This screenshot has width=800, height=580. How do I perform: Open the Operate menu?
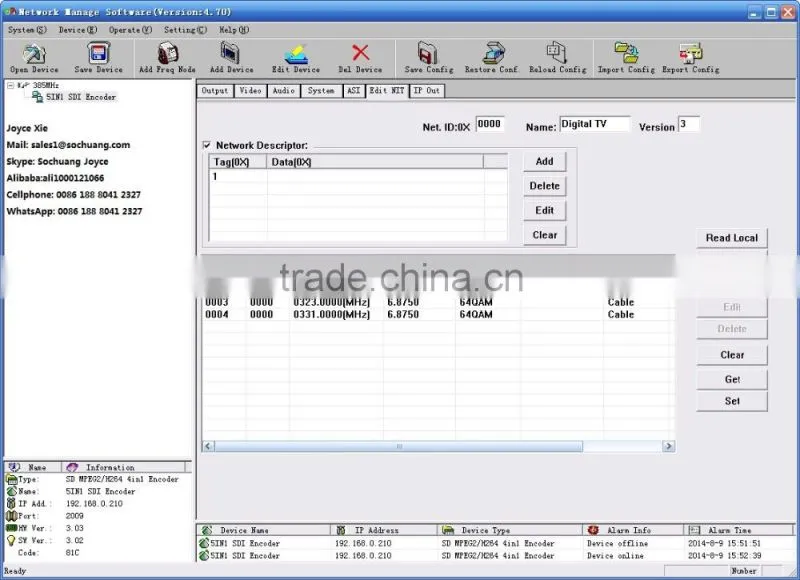coord(130,30)
